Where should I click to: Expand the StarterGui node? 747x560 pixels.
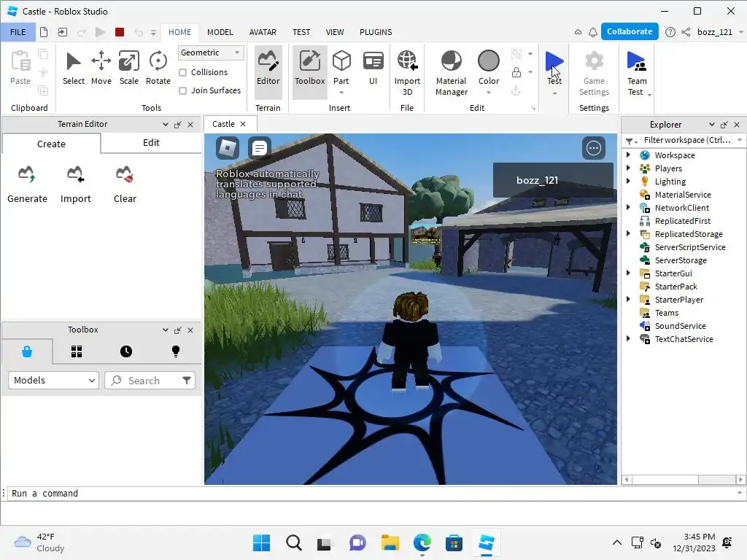click(628, 273)
